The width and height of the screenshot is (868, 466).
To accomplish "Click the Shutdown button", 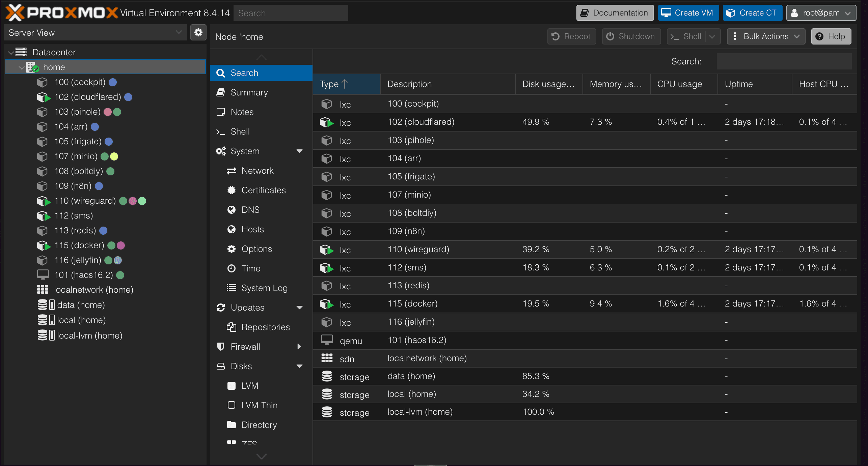I will 631,36.
